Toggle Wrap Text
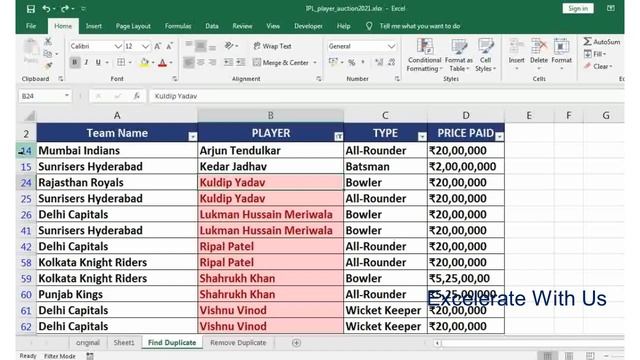 click(272, 46)
